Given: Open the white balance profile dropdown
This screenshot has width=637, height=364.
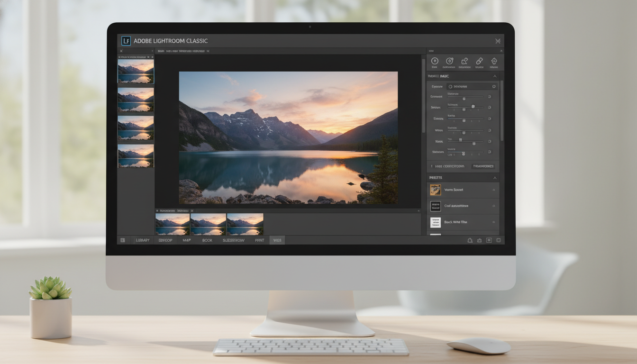Looking at the screenshot, I should [471, 86].
